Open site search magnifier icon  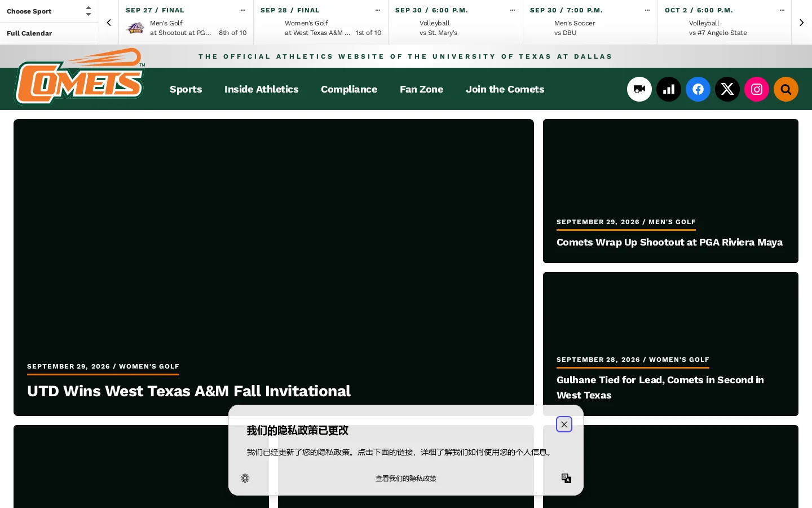tap(786, 89)
